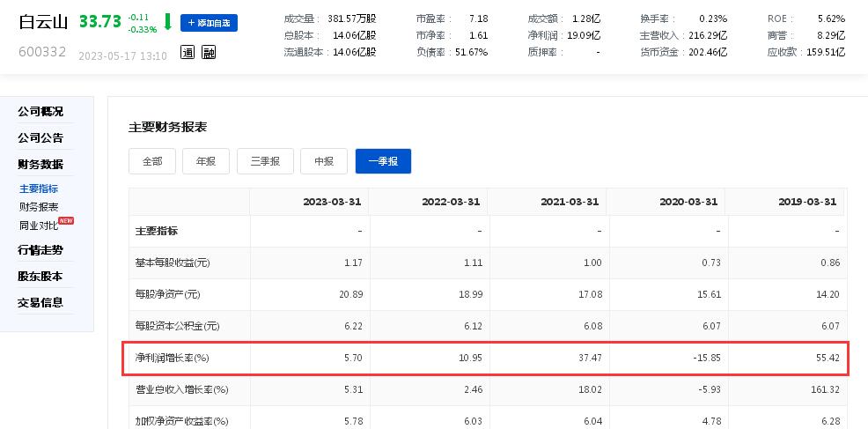Click the 2021-03-31 column header
This screenshot has width=868, height=429.
[x=570, y=202]
